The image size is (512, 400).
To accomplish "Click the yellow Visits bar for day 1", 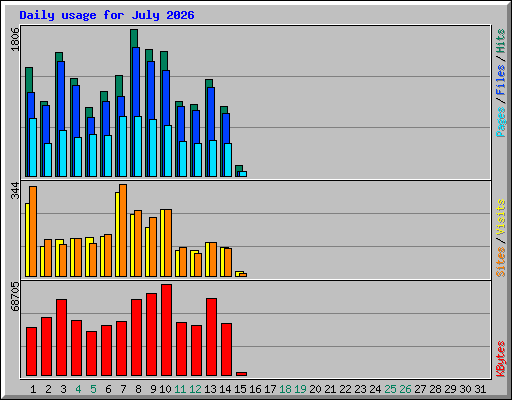I will tap(27, 240).
